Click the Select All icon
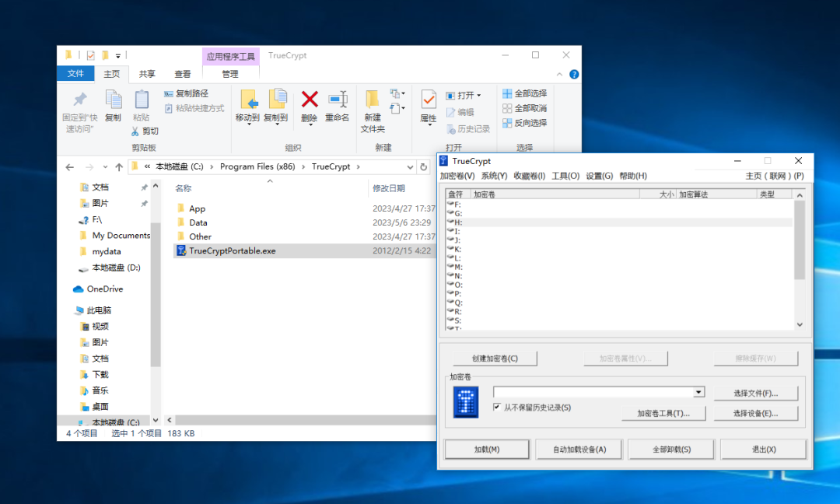This screenshot has width=840, height=504. tap(507, 94)
